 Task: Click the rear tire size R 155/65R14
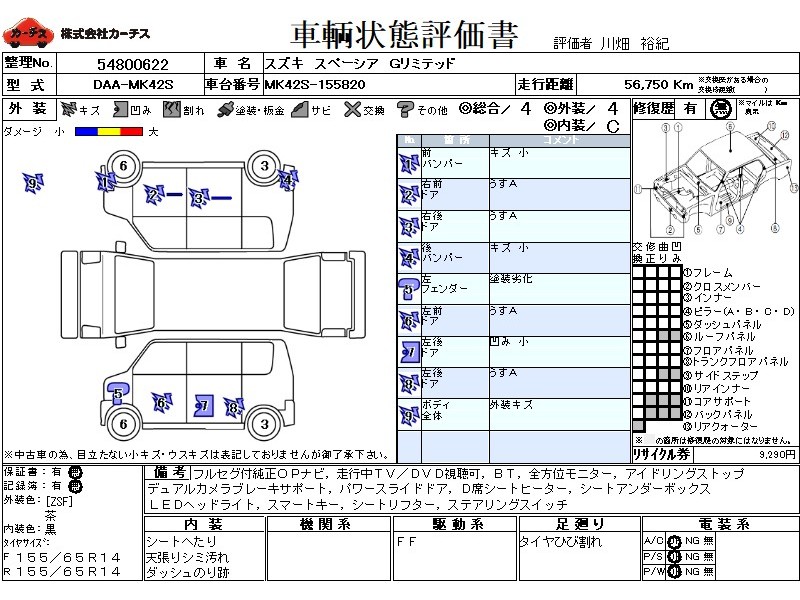62,572
